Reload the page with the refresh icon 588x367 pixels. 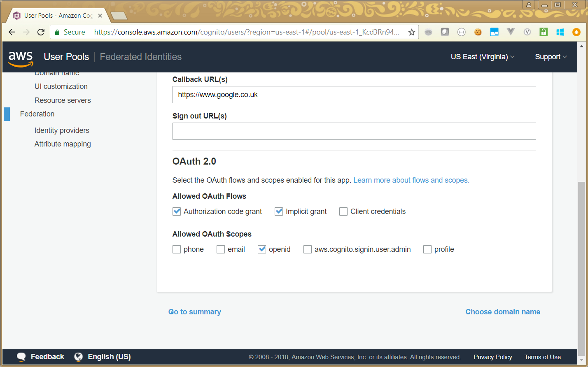point(41,32)
